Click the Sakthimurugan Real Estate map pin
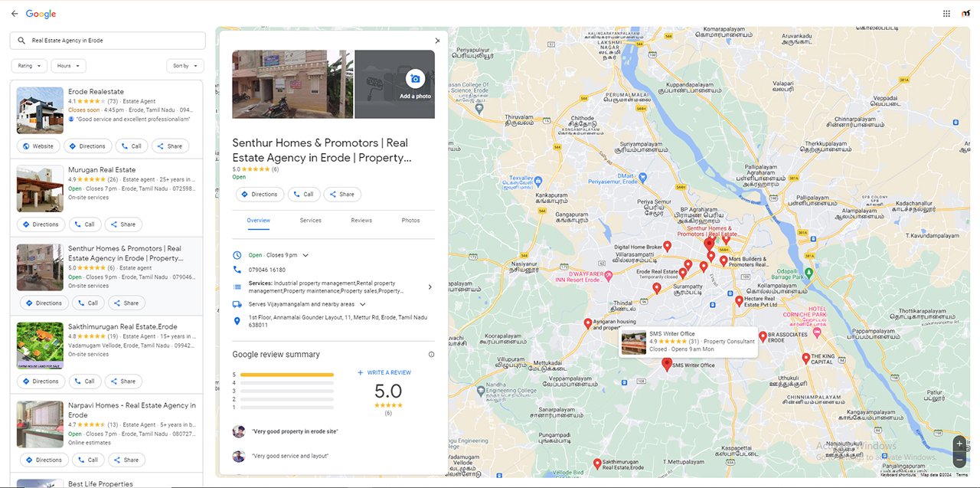Image resolution: width=980 pixels, height=488 pixels. (x=597, y=463)
